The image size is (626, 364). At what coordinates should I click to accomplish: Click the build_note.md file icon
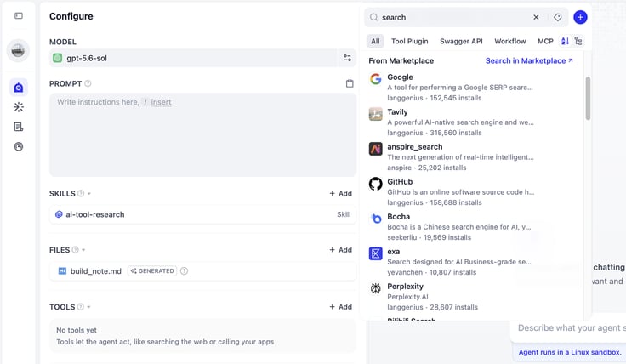click(x=62, y=271)
